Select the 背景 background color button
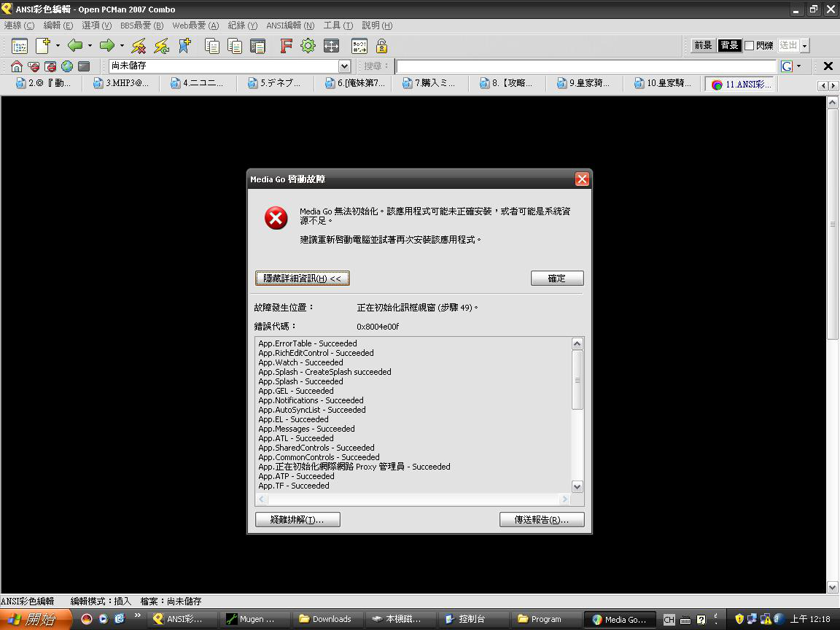This screenshot has width=840, height=630. point(729,45)
